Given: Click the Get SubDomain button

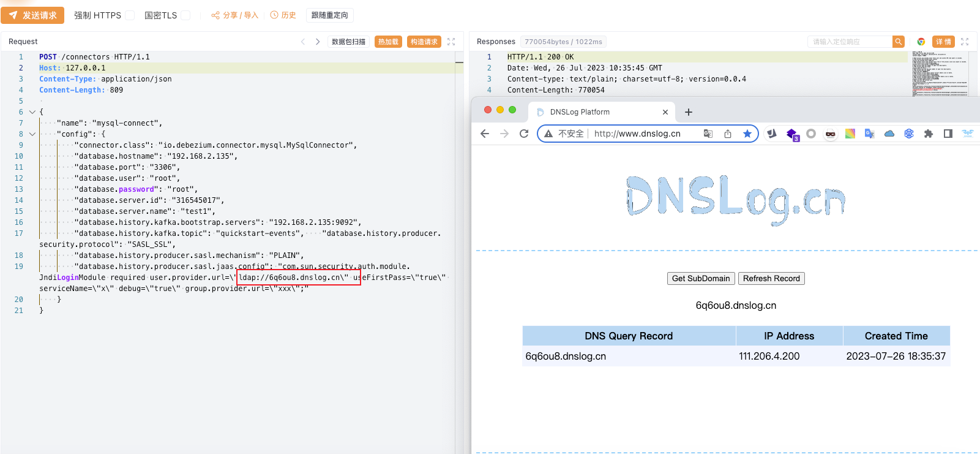Looking at the screenshot, I should pos(701,278).
